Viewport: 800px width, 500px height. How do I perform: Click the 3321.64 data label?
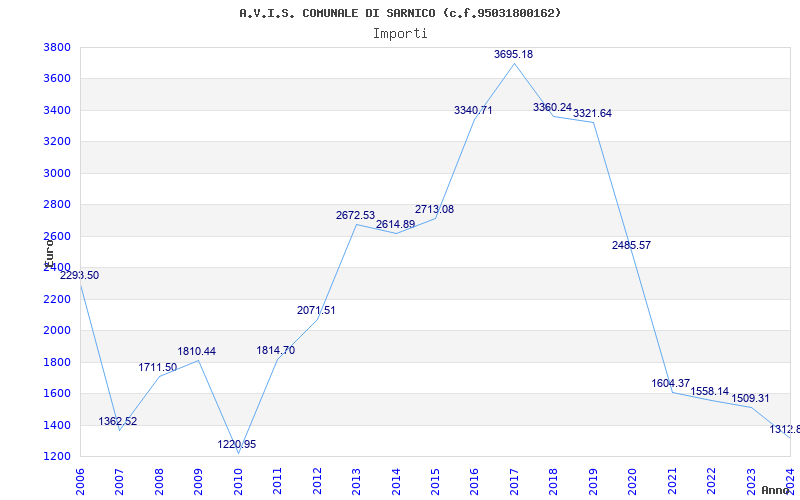click(x=592, y=113)
